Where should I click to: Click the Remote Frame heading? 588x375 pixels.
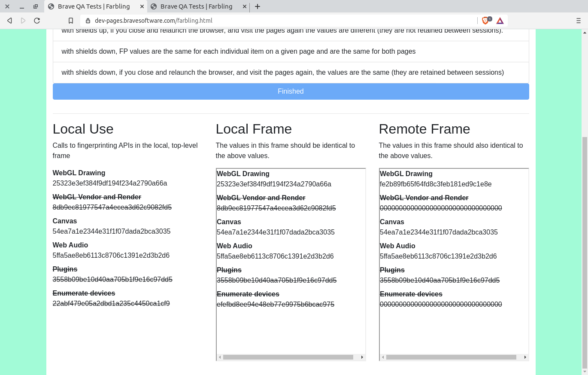(424, 129)
